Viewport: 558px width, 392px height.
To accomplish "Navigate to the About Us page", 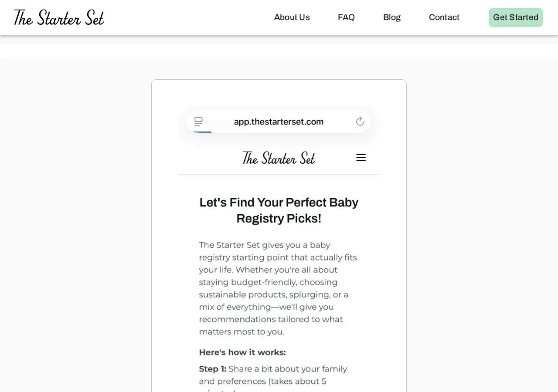I will click(292, 17).
